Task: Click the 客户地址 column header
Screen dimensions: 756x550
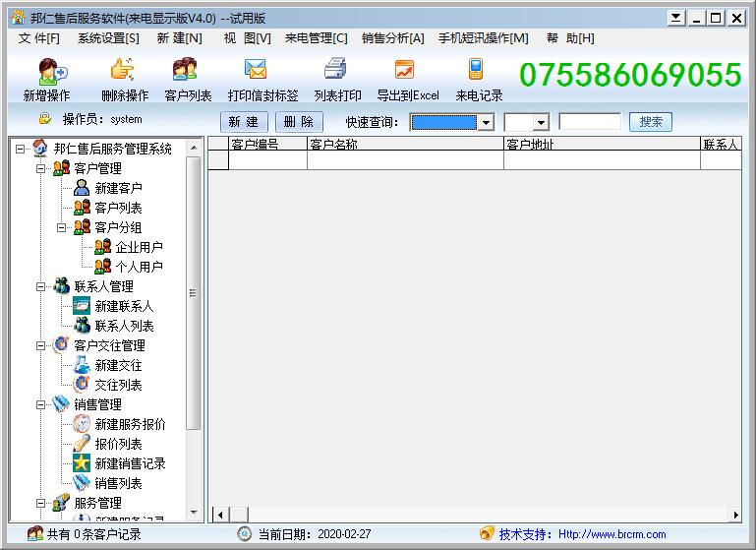Action: point(602,144)
